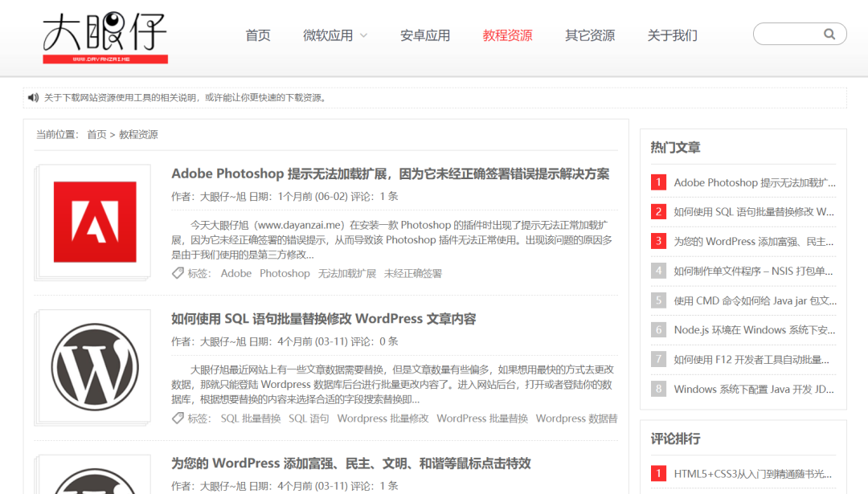Open hot article 如何使用 SQL 语句批量替换改
The height and width of the screenshot is (494, 868).
(754, 212)
